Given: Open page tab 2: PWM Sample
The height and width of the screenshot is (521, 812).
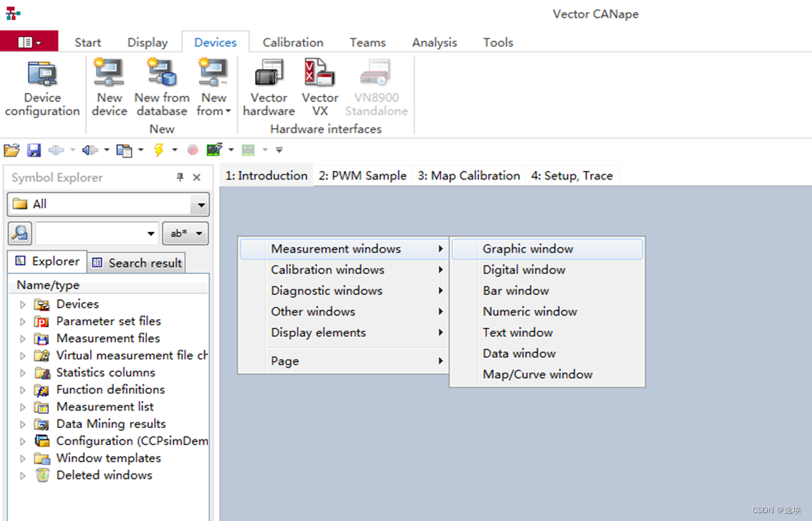Looking at the screenshot, I should pos(362,176).
